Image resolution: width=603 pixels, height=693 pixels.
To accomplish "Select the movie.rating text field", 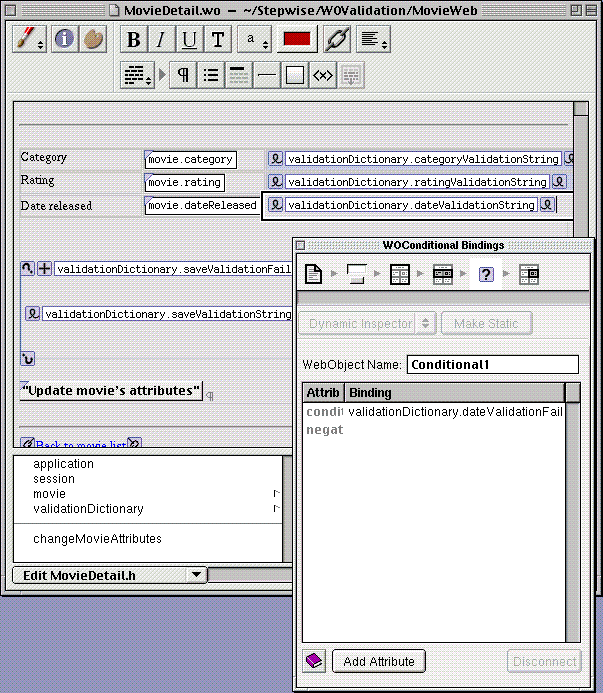I will tap(184, 182).
